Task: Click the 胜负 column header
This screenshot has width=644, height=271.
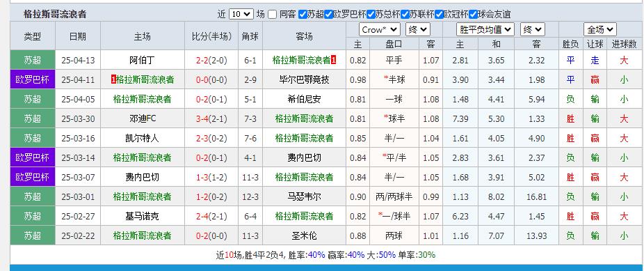Action: pyautogui.click(x=570, y=44)
